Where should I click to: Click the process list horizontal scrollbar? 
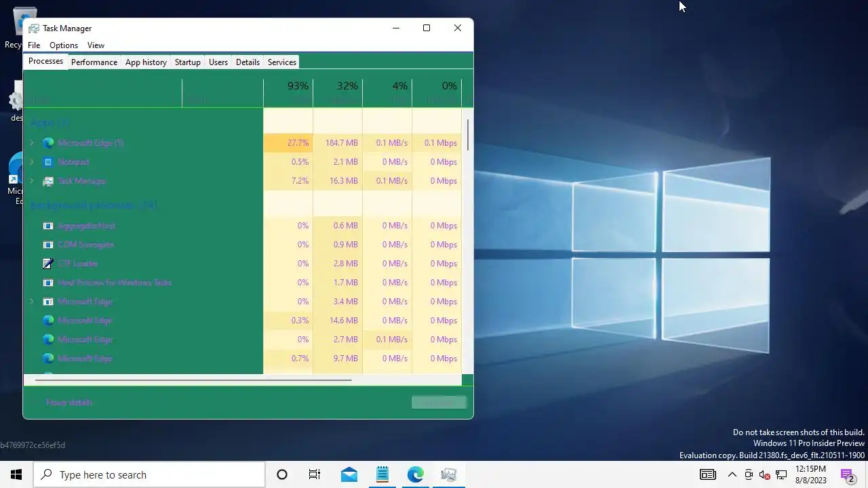pos(193,380)
